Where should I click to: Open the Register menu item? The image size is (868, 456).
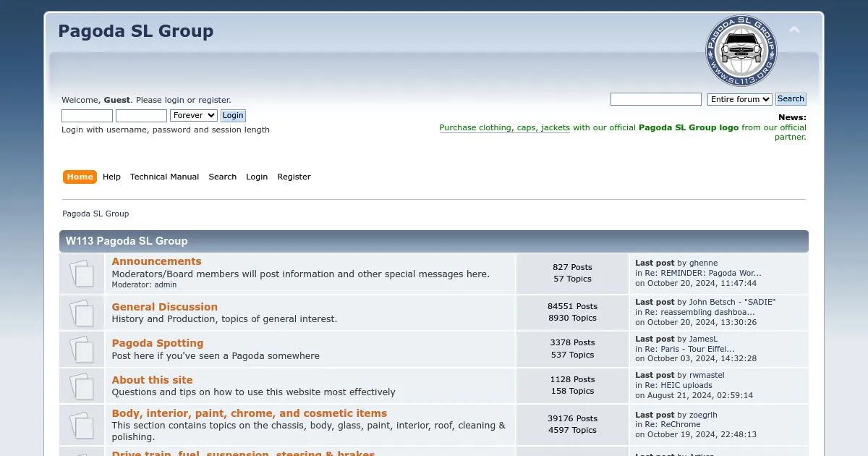coord(294,177)
